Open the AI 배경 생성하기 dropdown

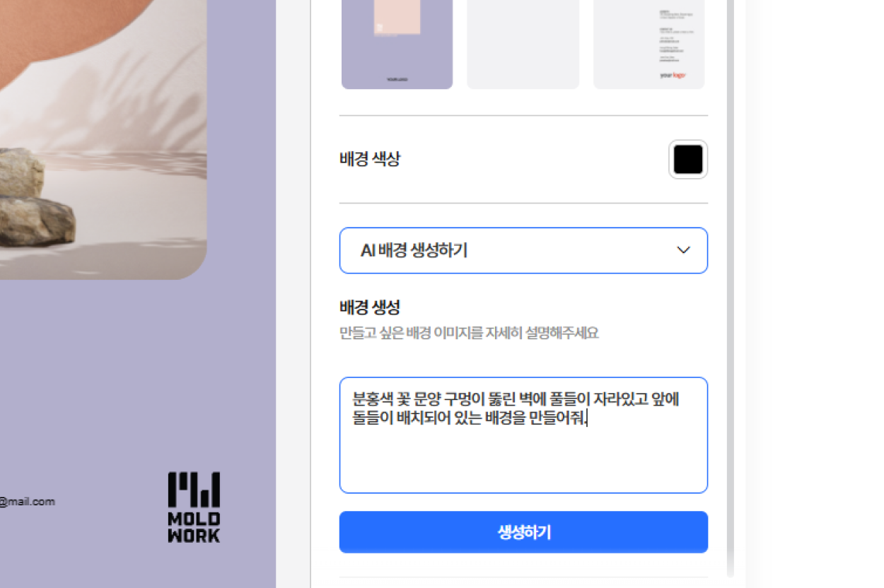(523, 250)
